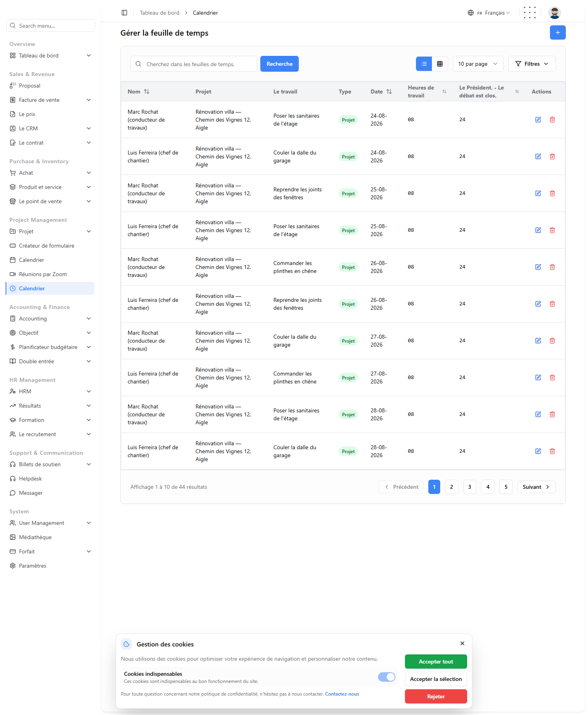Viewport: 588px width, 715px height.
Task: Focus the Search menu input
Action: click(x=51, y=25)
